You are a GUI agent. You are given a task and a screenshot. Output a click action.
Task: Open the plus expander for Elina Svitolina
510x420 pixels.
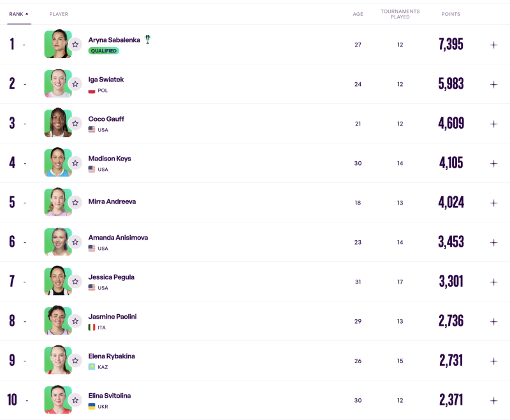tap(493, 400)
